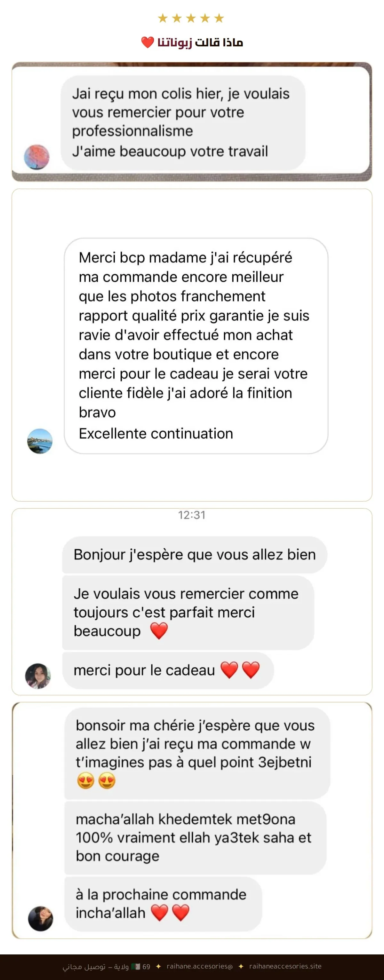Click the 'Bonjour j'espère que vous allez bien' bubble

195,555
